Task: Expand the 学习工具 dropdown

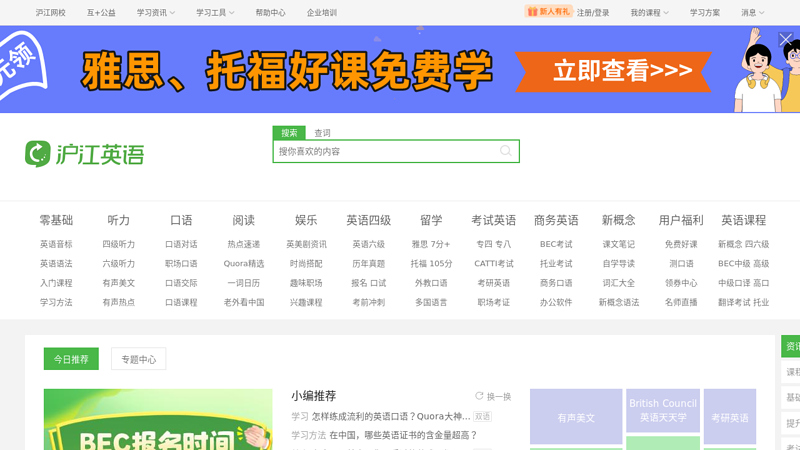Action: pyautogui.click(x=215, y=13)
